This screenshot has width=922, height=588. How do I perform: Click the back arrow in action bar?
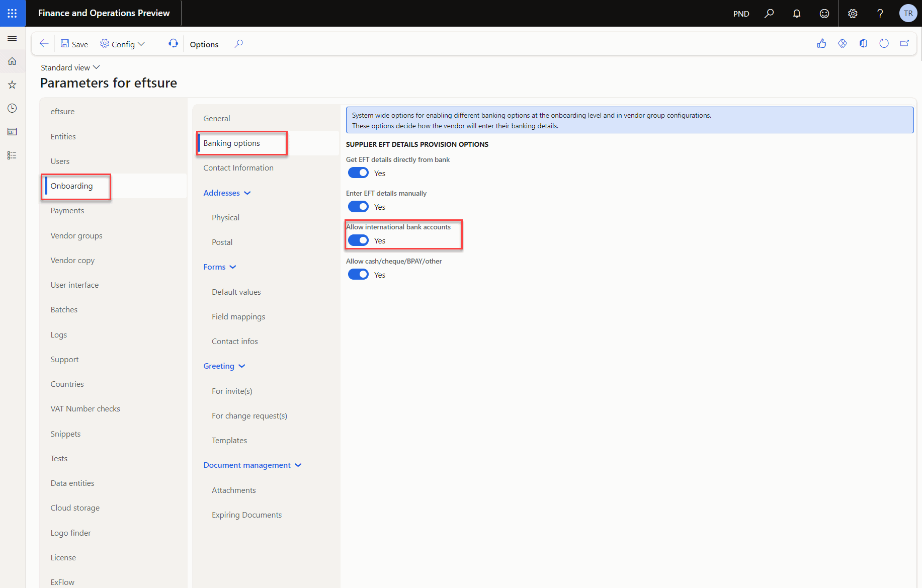click(x=44, y=44)
